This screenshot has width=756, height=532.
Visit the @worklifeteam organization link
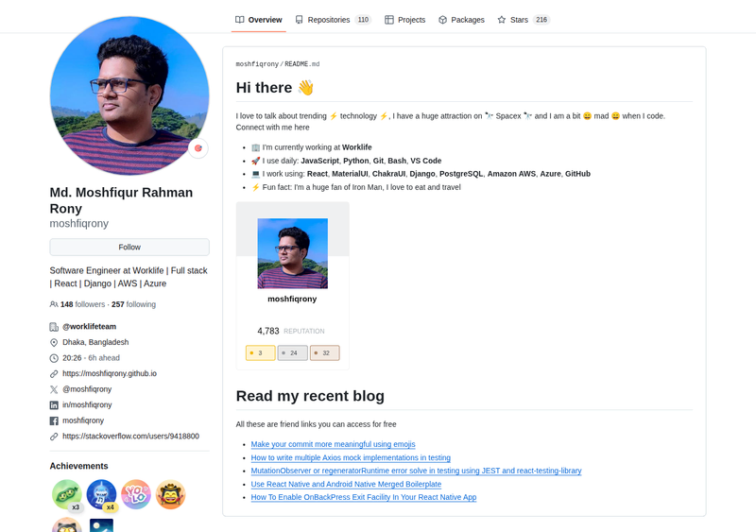pyautogui.click(x=89, y=327)
